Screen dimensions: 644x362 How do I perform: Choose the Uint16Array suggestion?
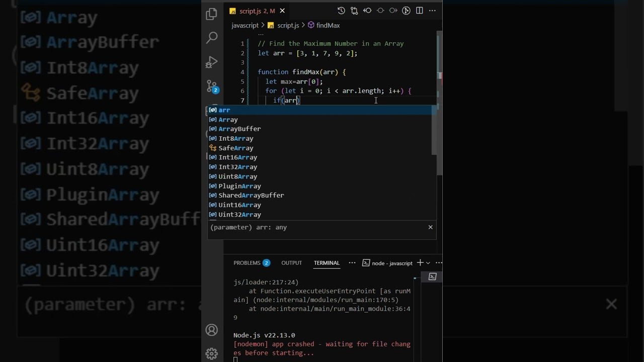(x=320, y=205)
